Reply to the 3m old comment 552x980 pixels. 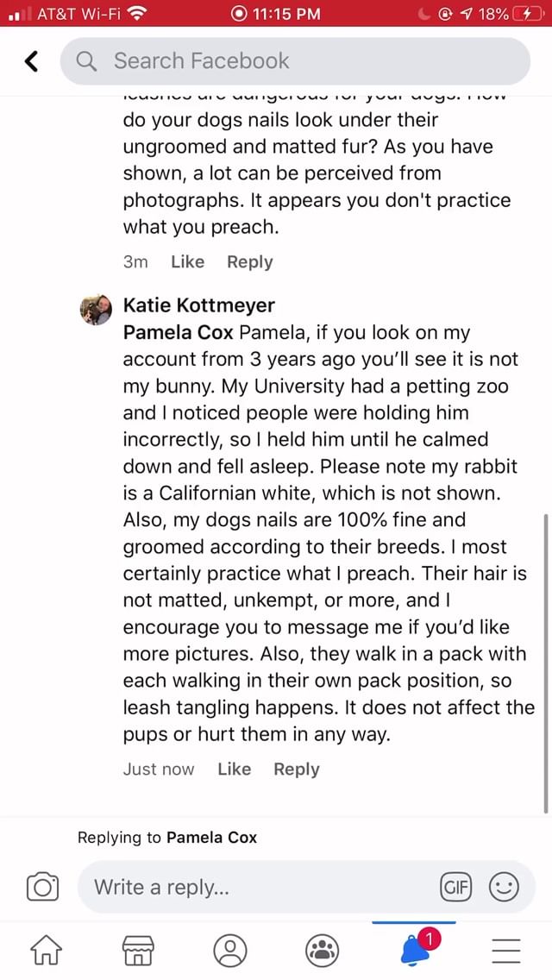[249, 261]
